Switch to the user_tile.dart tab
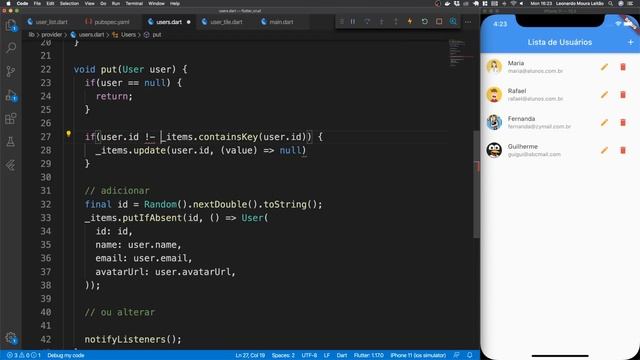This screenshot has height=360, width=640. [x=226, y=22]
